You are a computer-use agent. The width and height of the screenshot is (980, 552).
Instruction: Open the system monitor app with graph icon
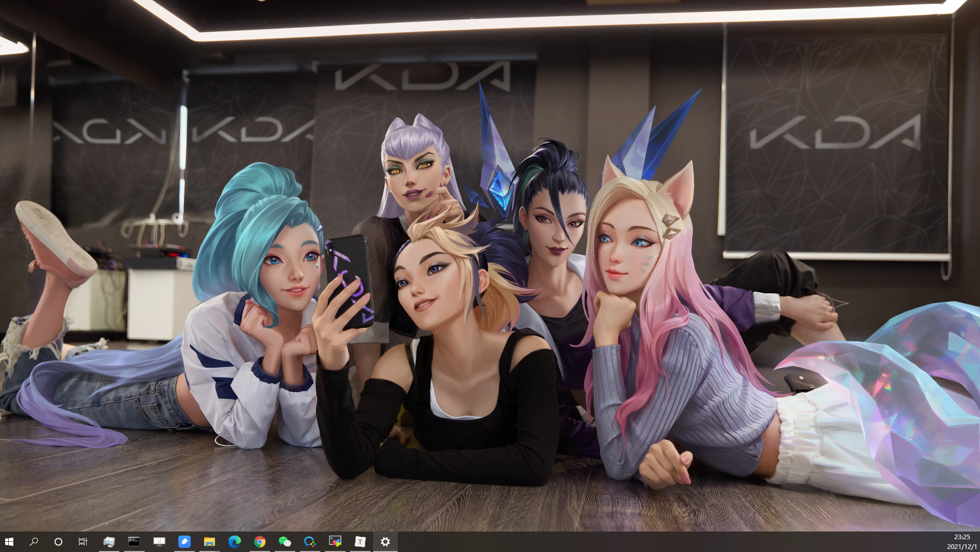click(x=109, y=541)
